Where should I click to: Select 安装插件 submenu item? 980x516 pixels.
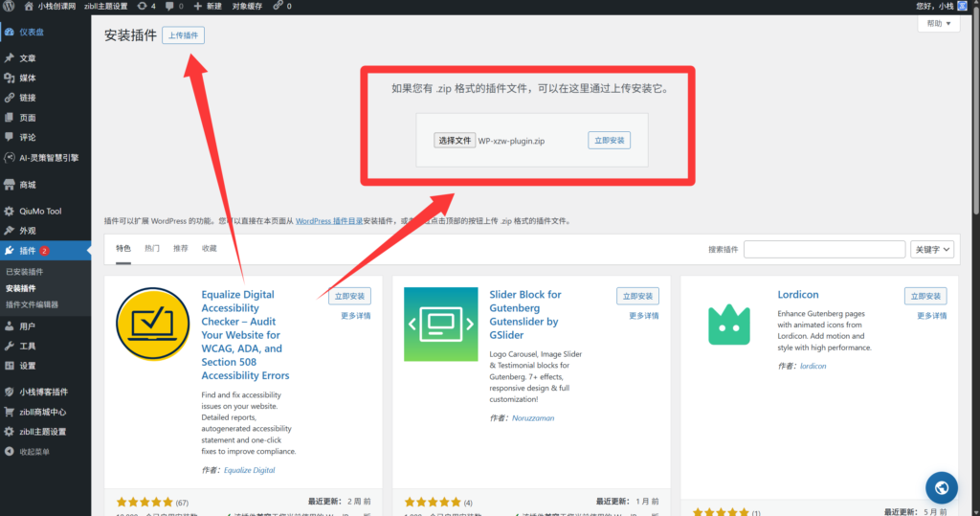tap(21, 288)
